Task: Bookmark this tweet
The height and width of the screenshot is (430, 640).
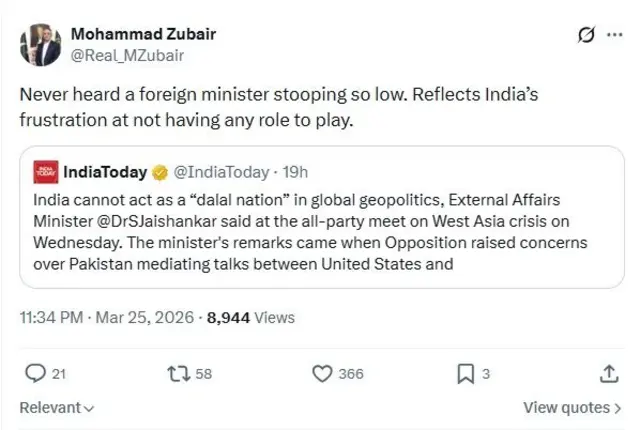Action: [465, 373]
